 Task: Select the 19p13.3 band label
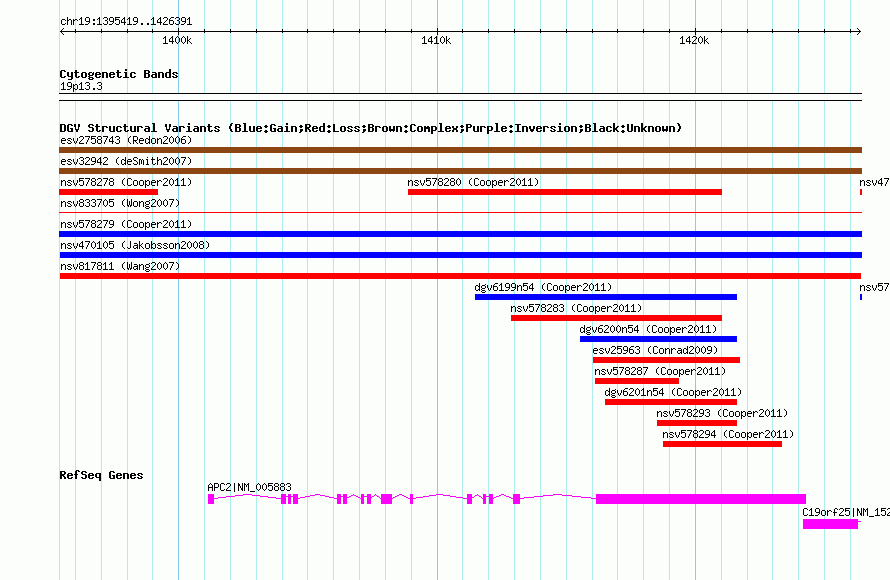point(82,86)
